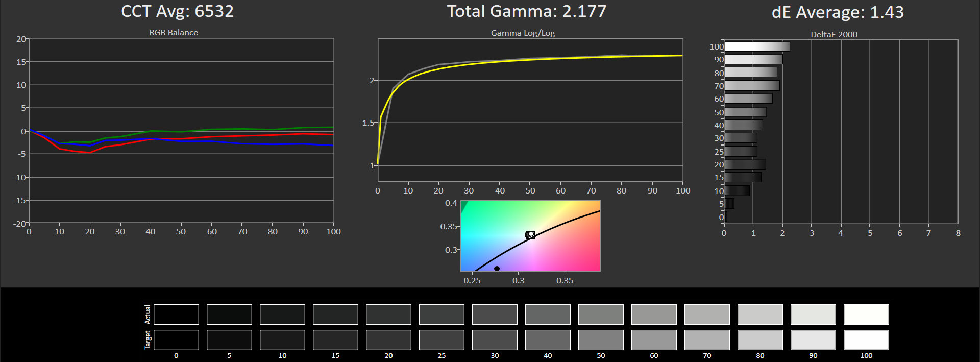
Task: Click the 'Total Gamma: 2.177' readout
Action: click(x=527, y=11)
